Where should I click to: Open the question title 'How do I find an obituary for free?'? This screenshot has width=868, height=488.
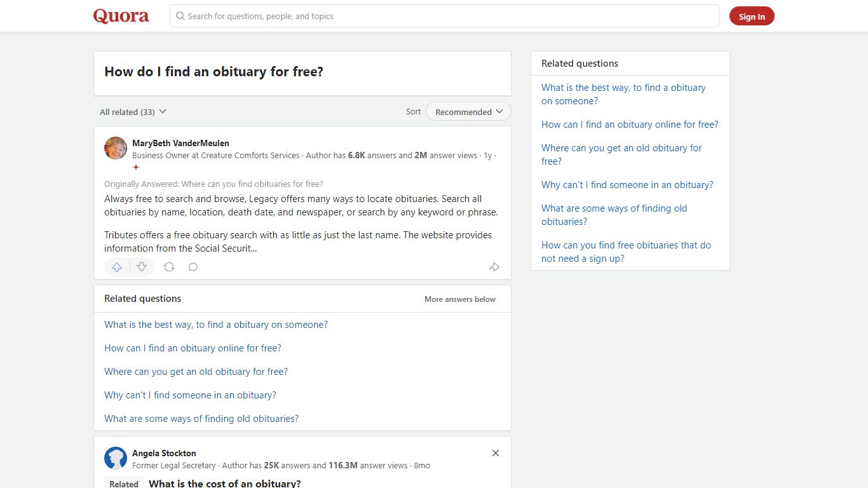coord(214,72)
